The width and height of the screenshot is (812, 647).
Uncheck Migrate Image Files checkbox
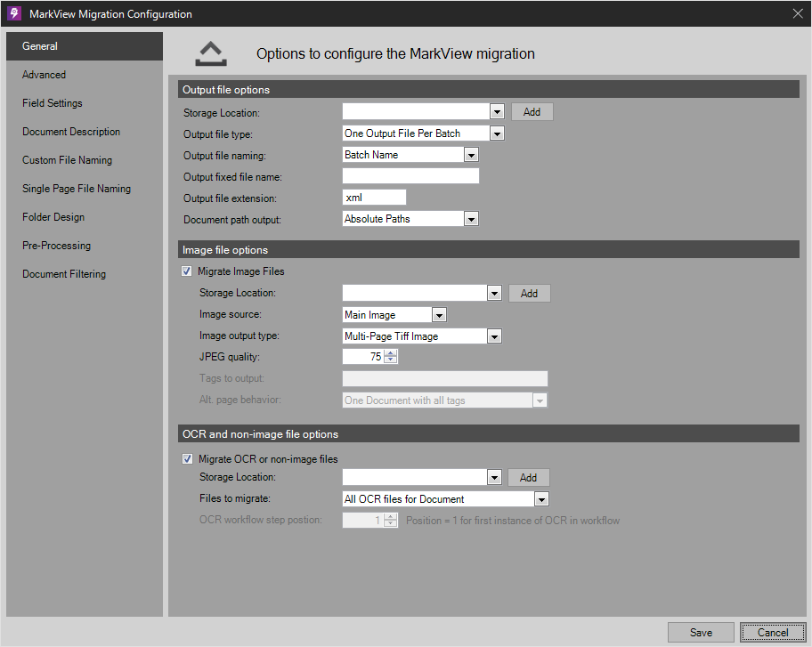pyautogui.click(x=186, y=271)
